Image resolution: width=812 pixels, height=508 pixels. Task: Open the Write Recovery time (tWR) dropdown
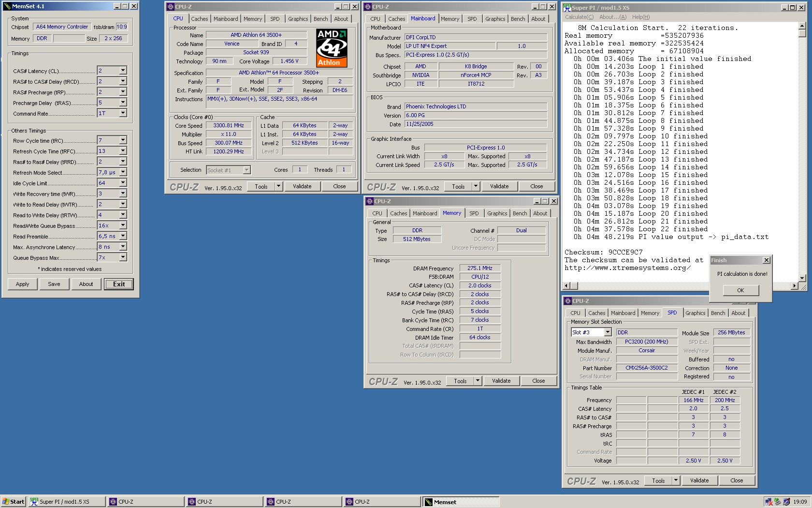pyautogui.click(x=123, y=194)
